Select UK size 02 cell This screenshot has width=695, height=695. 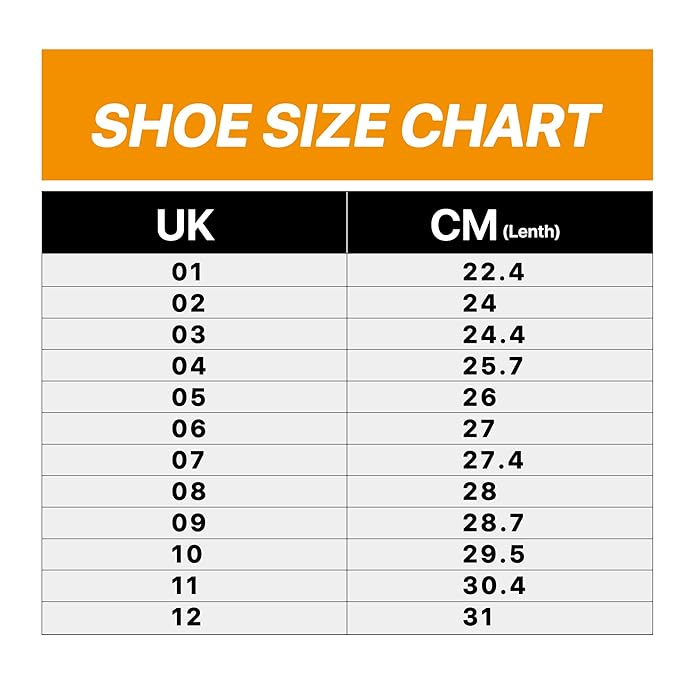point(188,304)
